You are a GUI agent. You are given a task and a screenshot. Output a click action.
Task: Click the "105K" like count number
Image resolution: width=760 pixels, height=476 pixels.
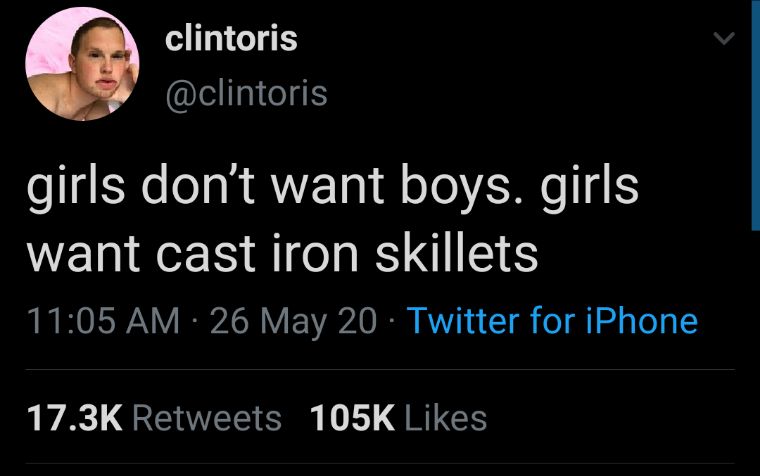coord(353,417)
